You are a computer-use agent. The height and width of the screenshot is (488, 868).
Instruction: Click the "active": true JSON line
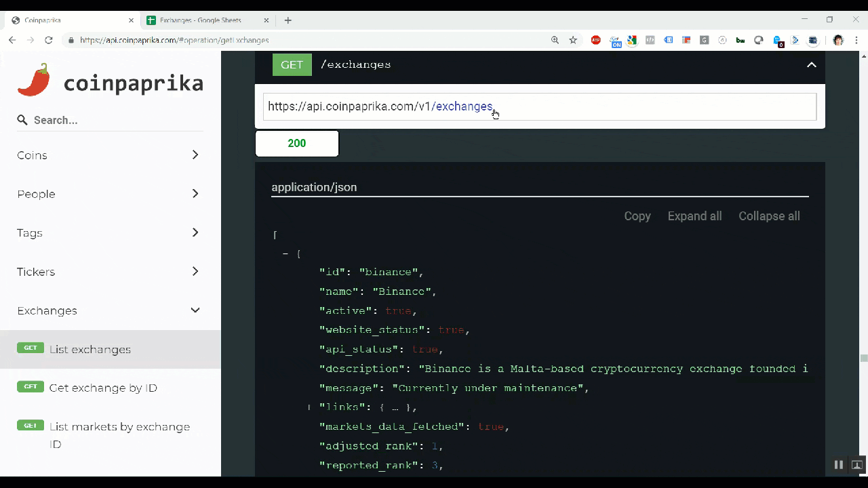[368, 311]
